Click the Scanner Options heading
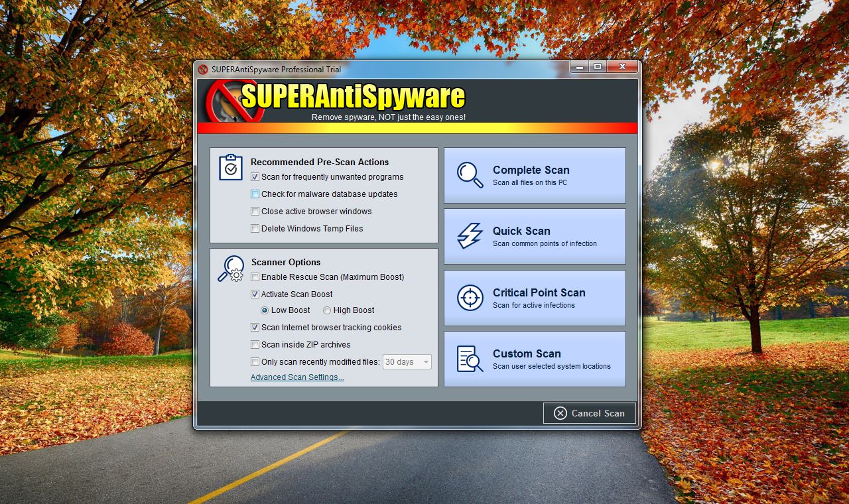Viewport: 849px width, 504px height. pyautogui.click(x=286, y=262)
